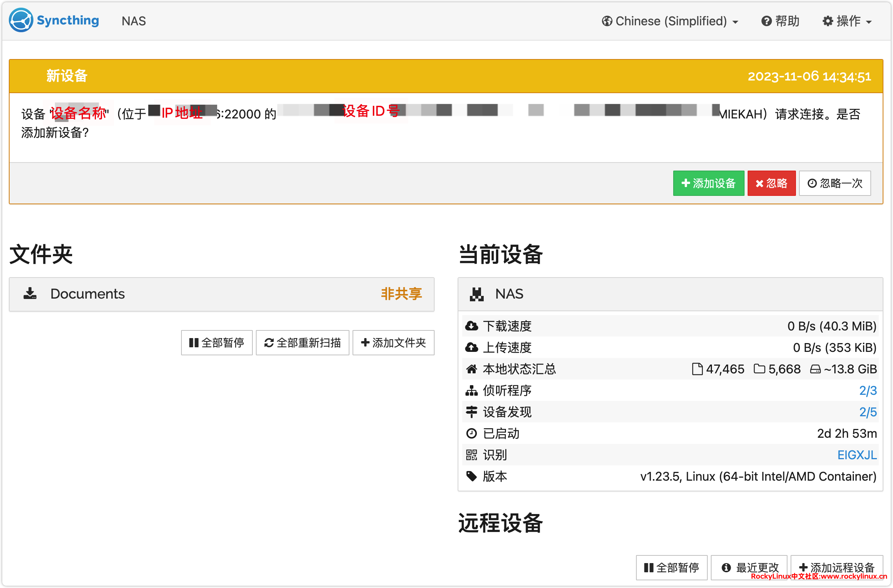Open the Chinese (Simplified) language dropdown
This screenshot has height=588, width=893.
(x=670, y=21)
